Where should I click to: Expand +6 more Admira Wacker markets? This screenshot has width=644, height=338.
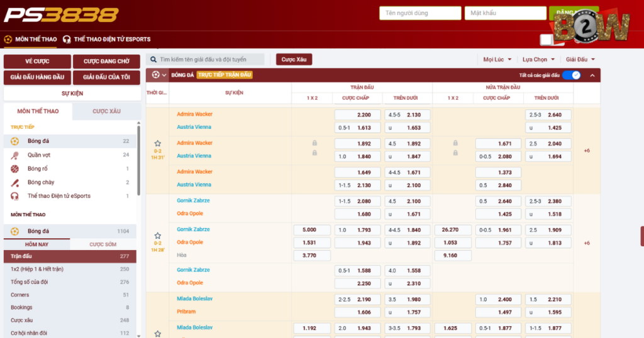click(x=587, y=151)
